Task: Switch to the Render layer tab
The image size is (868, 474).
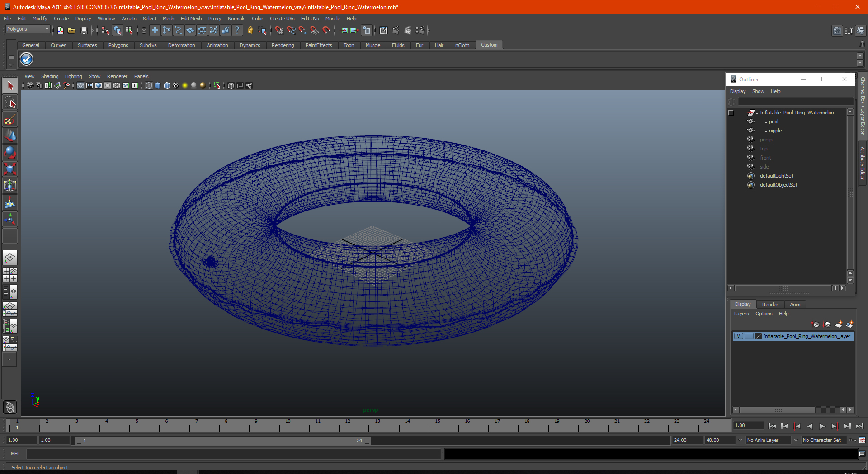Action: pyautogui.click(x=770, y=305)
